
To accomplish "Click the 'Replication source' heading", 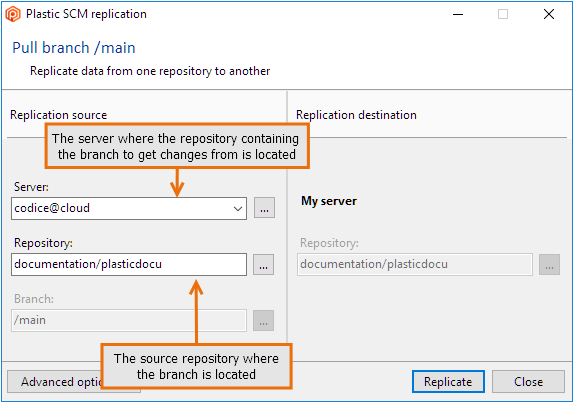I will [x=59, y=115].
